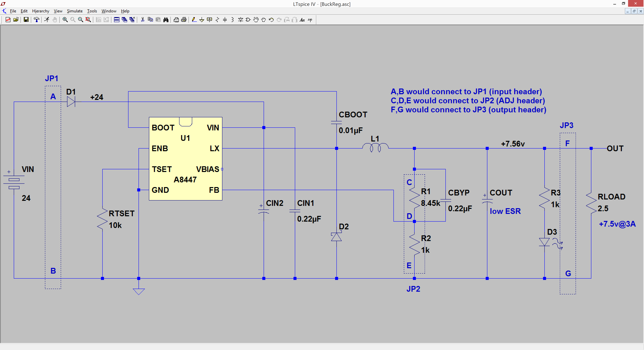Click the 'OUT' net label
This screenshot has width=644, height=350.
tap(615, 148)
